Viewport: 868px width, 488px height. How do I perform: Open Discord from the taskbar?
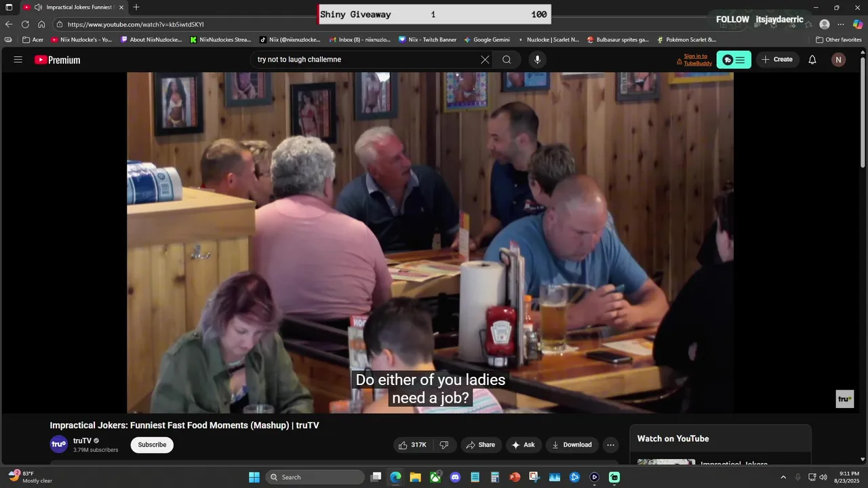pyautogui.click(x=455, y=477)
